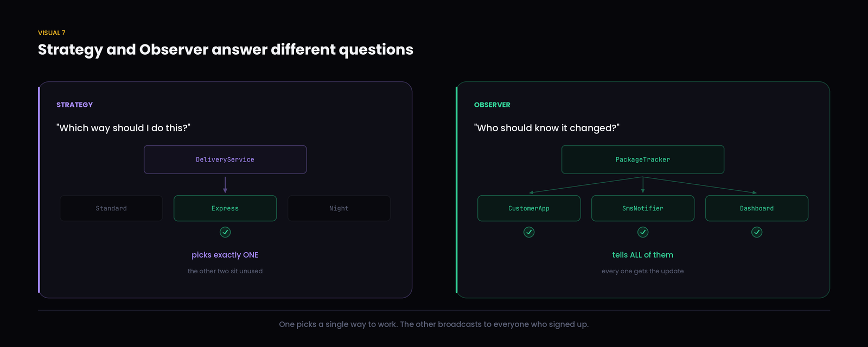The image size is (868, 347).
Task: Click the checkmark below SmsNotifier
Action: point(643,232)
